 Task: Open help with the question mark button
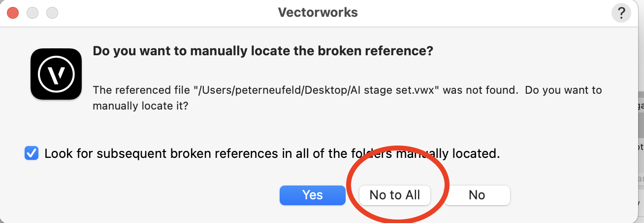pyautogui.click(x=621, y=13)
